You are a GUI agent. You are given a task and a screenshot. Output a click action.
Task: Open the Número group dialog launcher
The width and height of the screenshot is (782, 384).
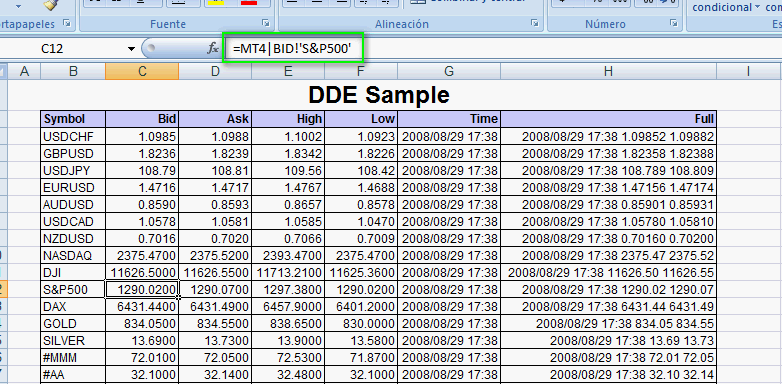tap(674, 23)
